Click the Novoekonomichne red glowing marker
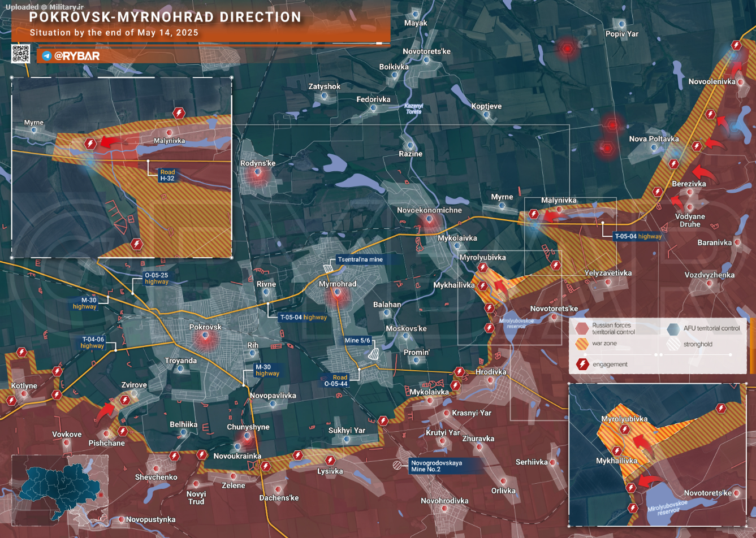 coord(430,220)
